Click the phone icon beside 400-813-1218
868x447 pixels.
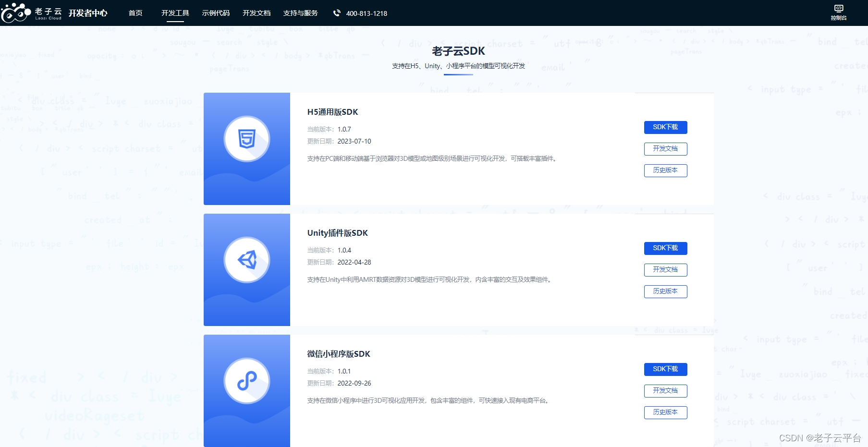click(x=337, y=13)
